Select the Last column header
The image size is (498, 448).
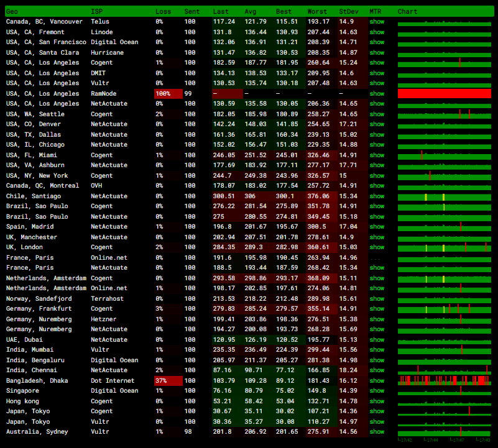[x=221, y=11]
